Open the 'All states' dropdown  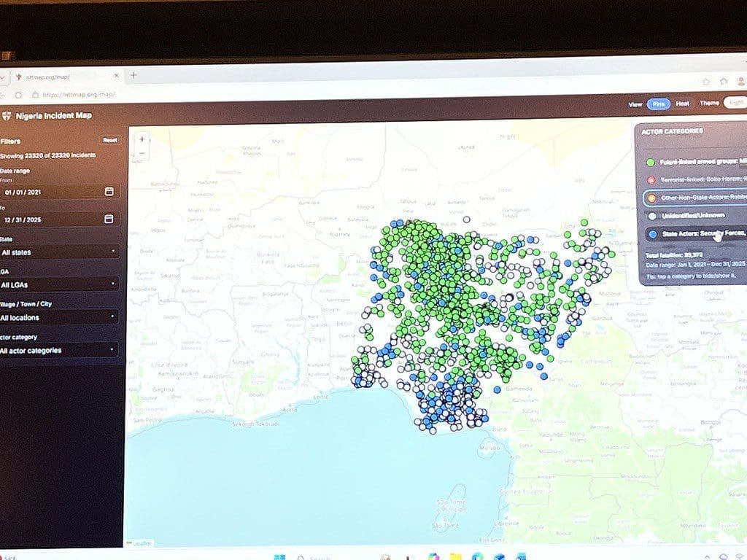coord(58,251)
